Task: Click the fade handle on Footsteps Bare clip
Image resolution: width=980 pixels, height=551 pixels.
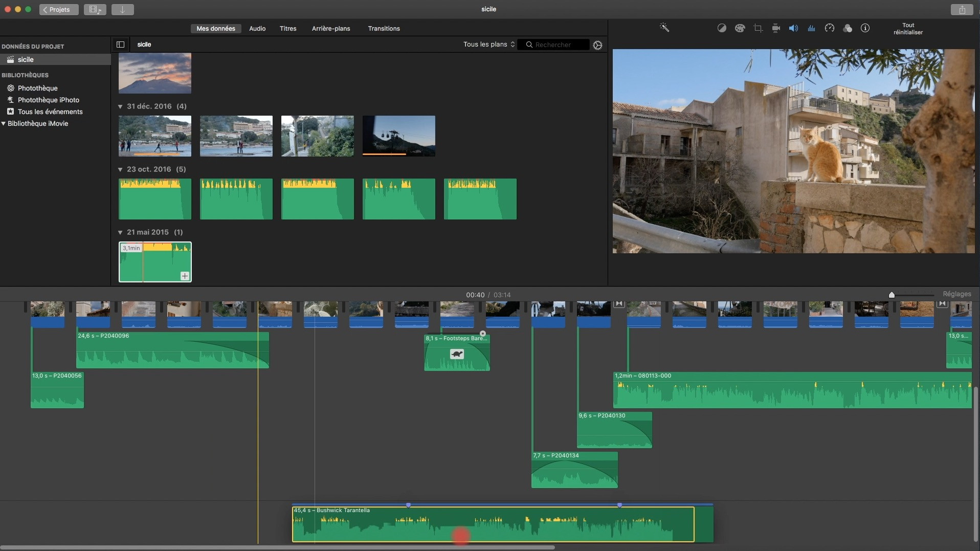Action: pos(483,334)
